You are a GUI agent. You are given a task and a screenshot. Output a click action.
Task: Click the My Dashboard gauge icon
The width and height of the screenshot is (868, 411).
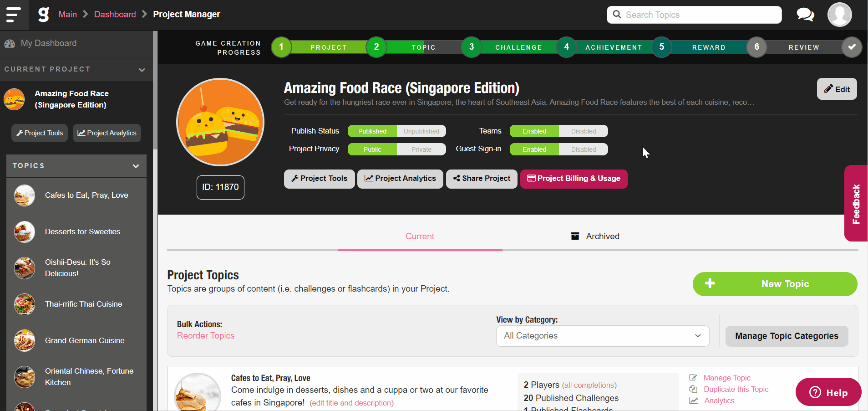point(10,44)
